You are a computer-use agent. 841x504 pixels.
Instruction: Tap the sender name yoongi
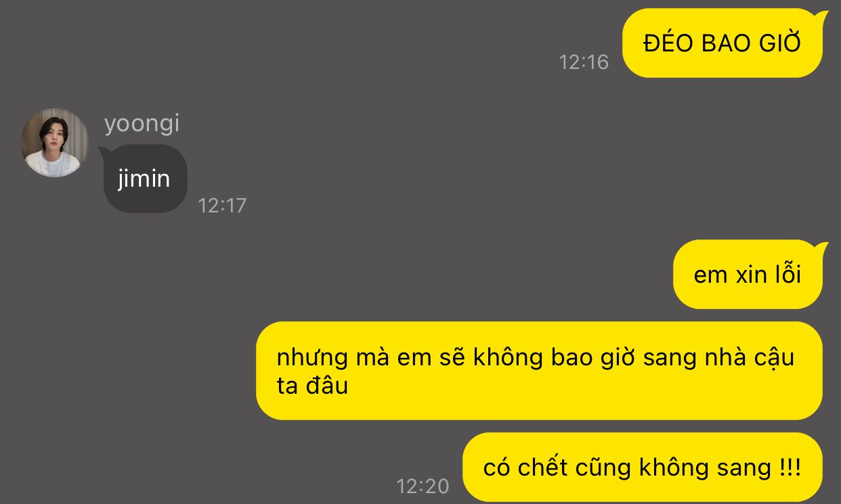pos(142,124)
